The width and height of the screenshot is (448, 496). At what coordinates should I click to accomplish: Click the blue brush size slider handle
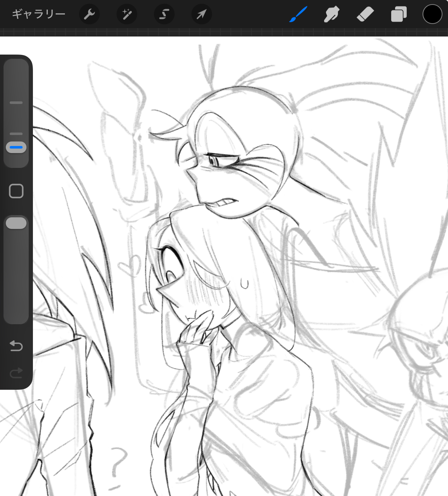[16, 147]
